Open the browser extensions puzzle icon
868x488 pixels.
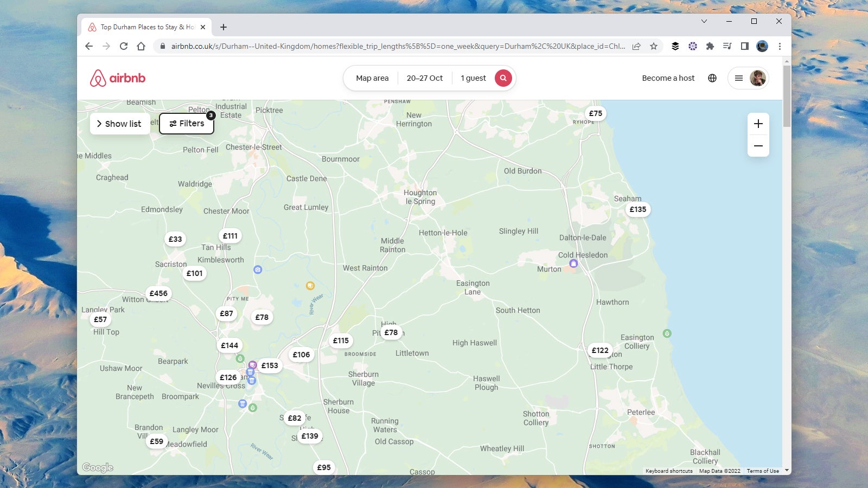pyautogui.click(x=710, y=46)
